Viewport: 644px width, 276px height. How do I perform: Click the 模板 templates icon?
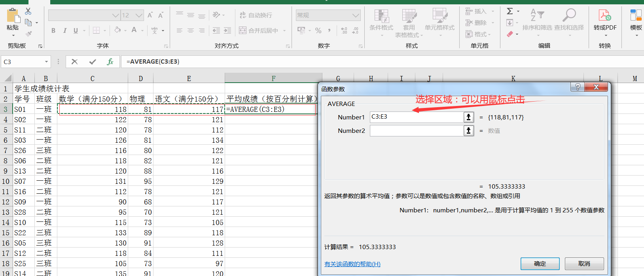636,16
